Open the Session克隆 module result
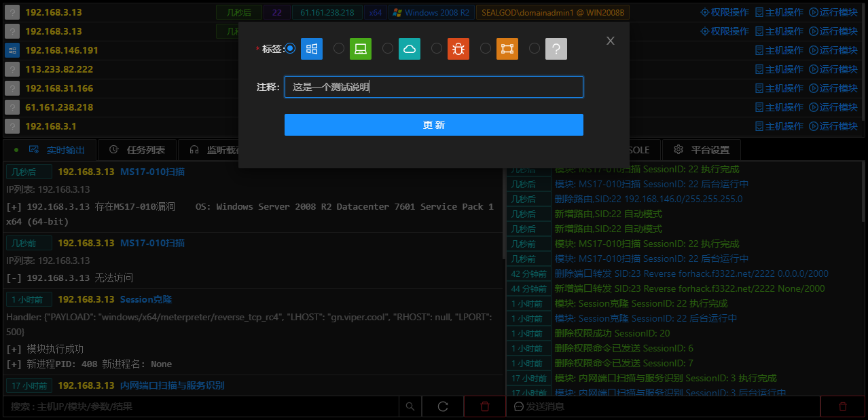868x420 pixels. (x=146, y=299)
